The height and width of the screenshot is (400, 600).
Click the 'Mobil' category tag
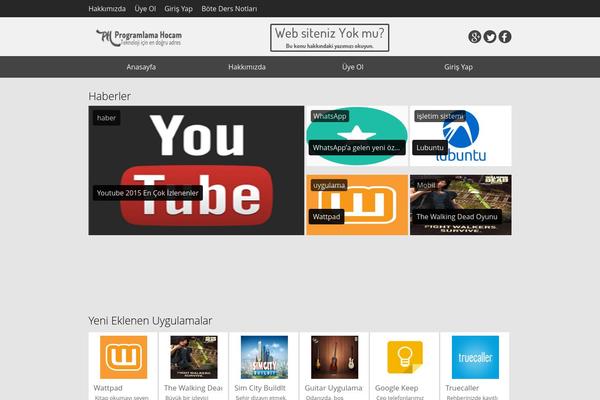pos(426,185)
